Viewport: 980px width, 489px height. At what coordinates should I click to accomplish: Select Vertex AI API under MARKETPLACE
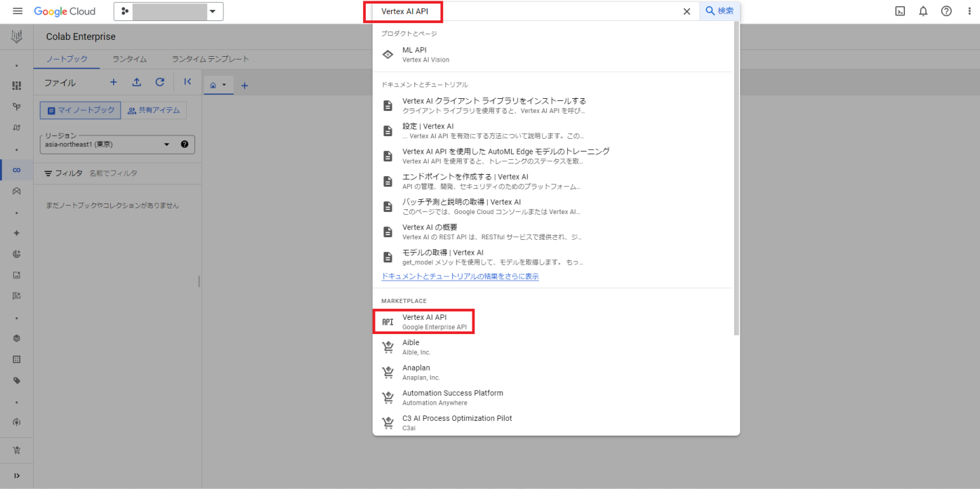tap(424, 321)
